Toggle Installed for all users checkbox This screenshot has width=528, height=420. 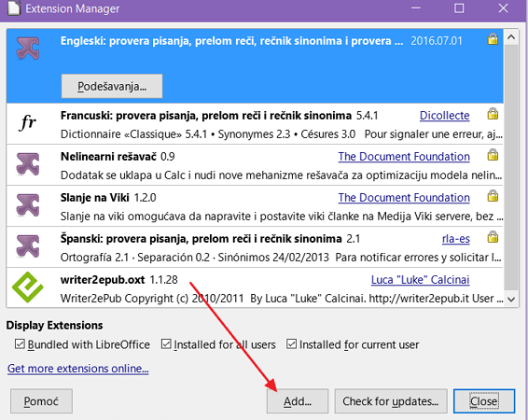click(166, 344)
